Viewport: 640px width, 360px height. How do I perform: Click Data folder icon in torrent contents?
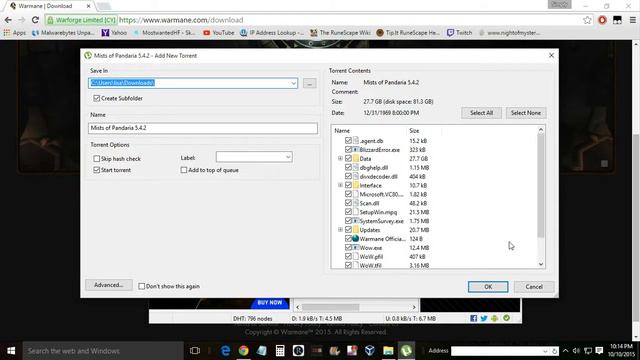356,158
